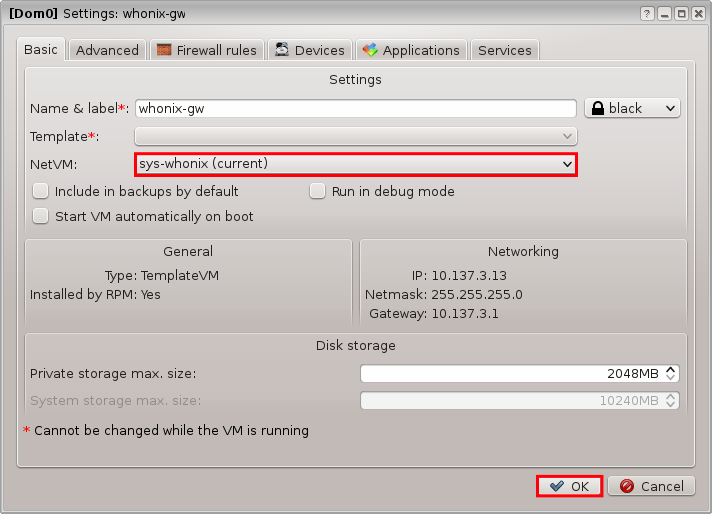Click the help question mark in title bar

pyautogui.click(x=647, y=13)
